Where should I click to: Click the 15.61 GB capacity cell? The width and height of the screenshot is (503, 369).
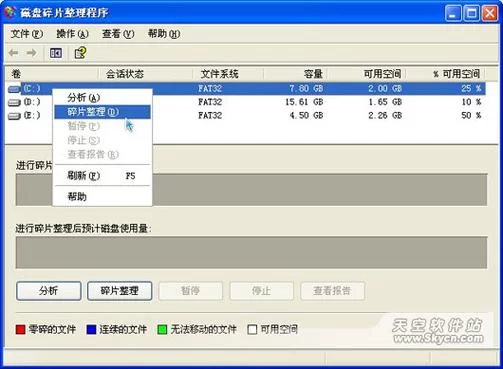click(x=304, y=102)
